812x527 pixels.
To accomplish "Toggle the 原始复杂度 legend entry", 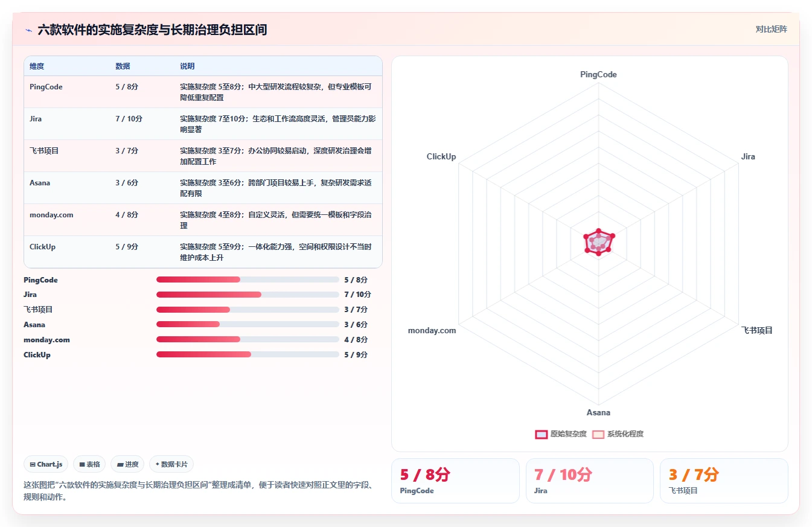I will (x=561, y=434).
